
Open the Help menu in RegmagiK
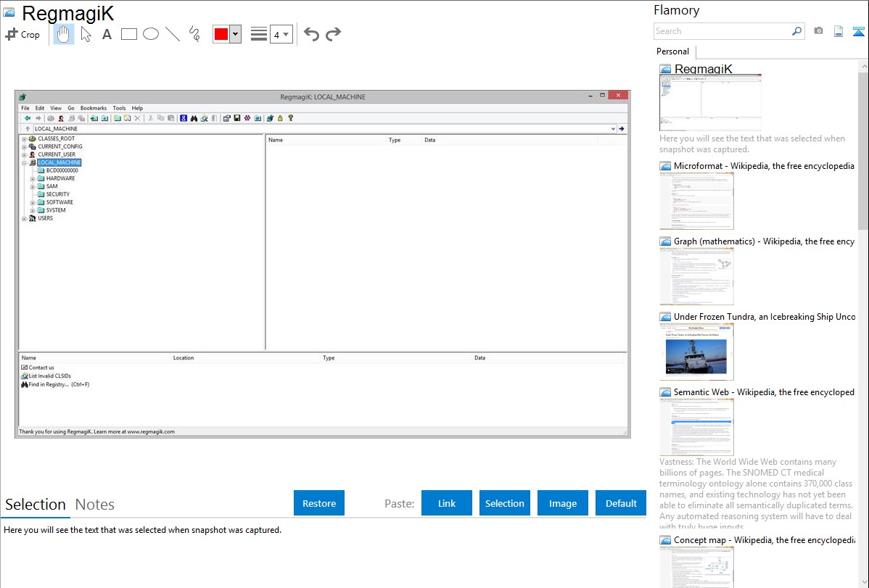pyautogui.click(x=137, y=108)
